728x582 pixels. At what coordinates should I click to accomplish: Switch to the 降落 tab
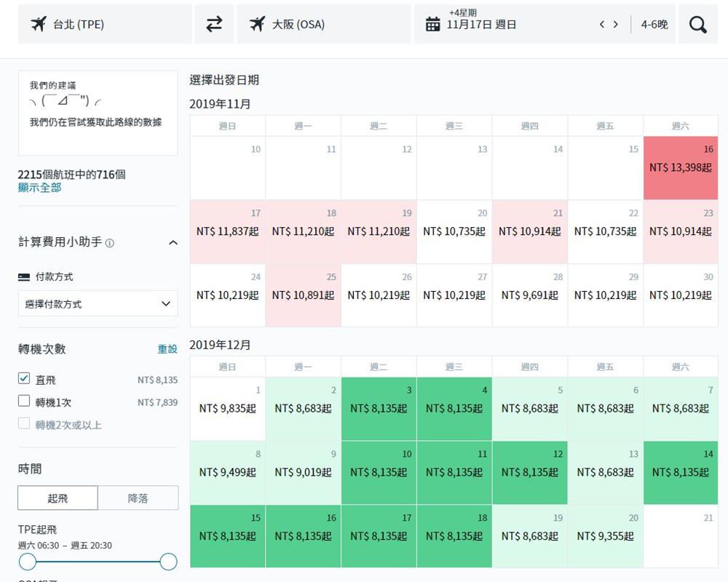(x=138, y=498)
